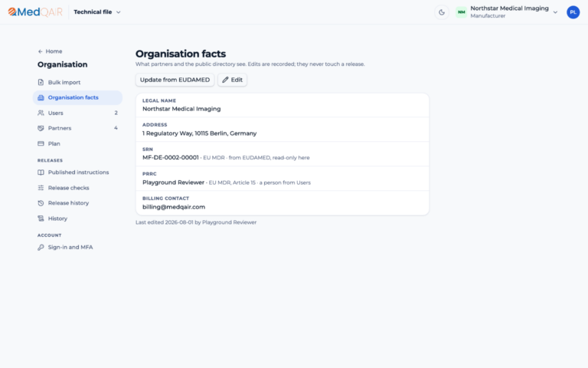Open Bulk import
Image resolution: width=588 pixels, height=368 pixels.
tap(77, 82)
